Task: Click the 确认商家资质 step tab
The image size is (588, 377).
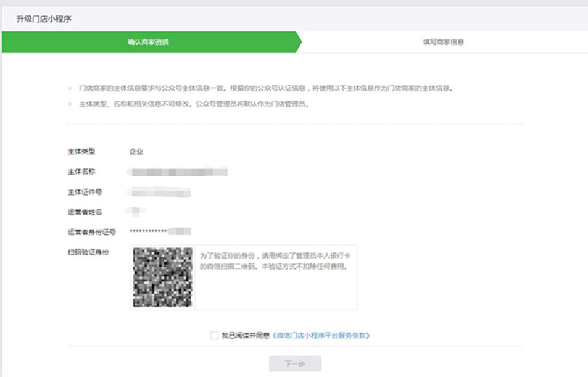Action: 149,42
